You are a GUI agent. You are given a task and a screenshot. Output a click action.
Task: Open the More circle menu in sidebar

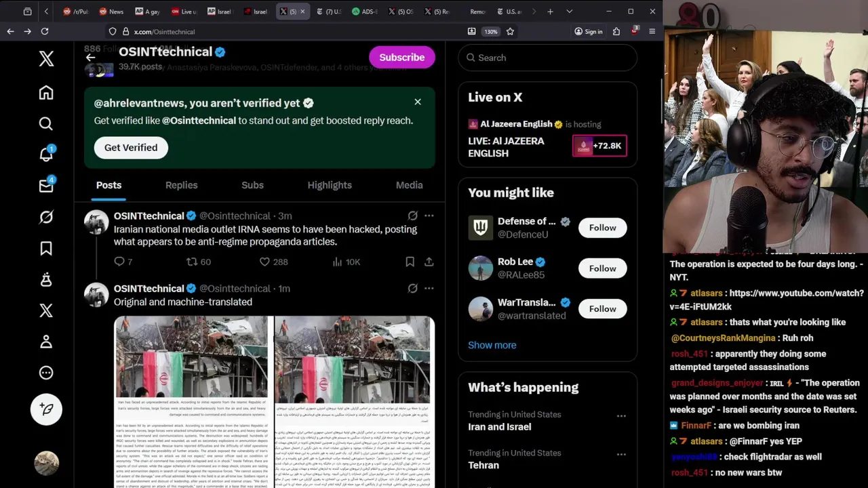(46, 373)
